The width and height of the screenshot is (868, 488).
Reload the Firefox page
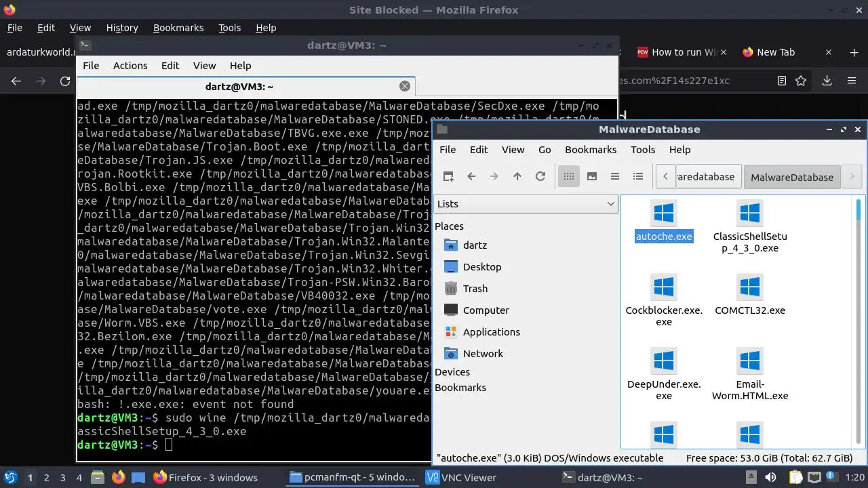(65, 81)
